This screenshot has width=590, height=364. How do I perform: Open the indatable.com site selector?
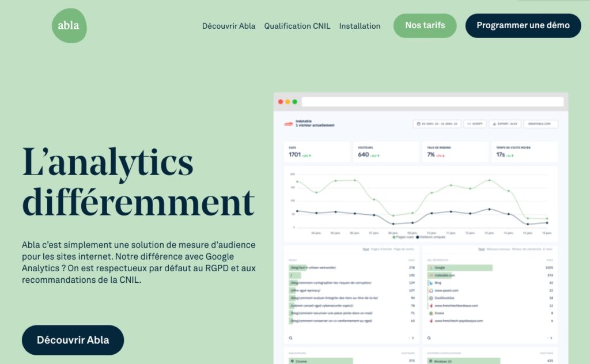540,124
